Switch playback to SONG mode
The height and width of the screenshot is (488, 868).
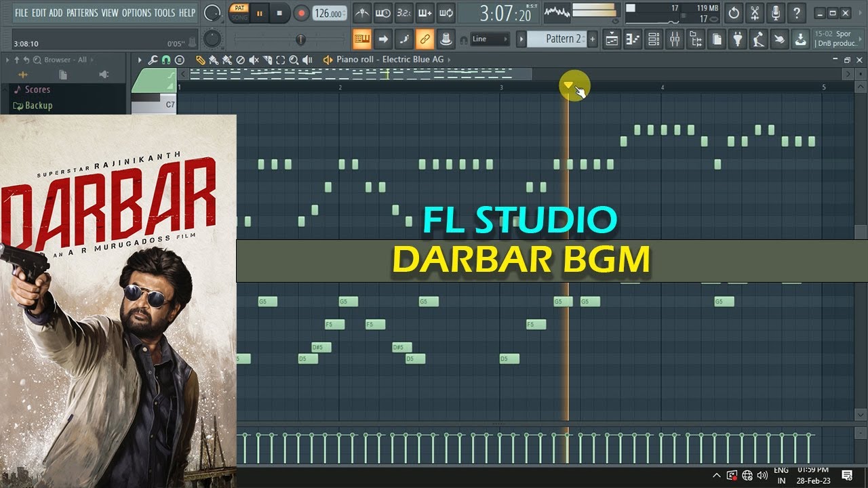pyautogui.click(x=238, y=18)
